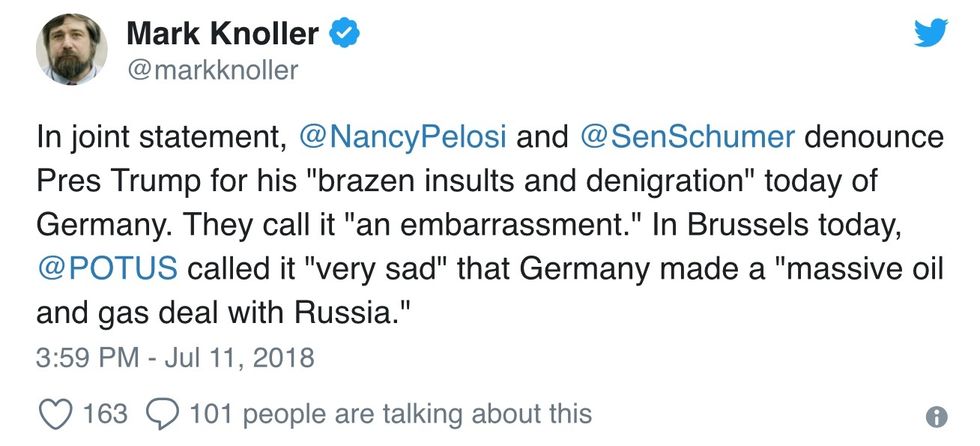
Task: Open the @NancyPelosi mention
Action: (x=406, y=140)
